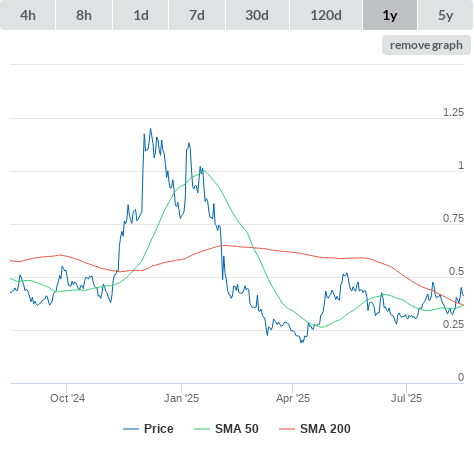
Task: Select the 4h time range tab
Action: (x=28, y=15)
